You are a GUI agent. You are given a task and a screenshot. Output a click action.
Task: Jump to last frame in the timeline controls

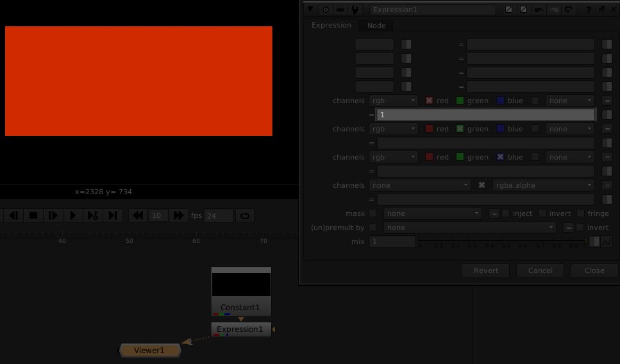click(113, 215)
